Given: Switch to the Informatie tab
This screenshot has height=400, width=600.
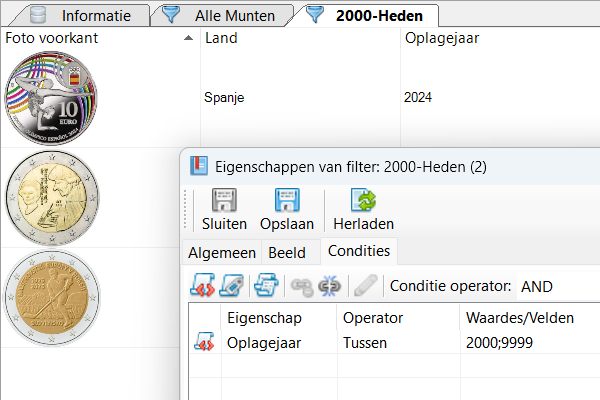Looking at the screenshot, I should coord(96,15).
